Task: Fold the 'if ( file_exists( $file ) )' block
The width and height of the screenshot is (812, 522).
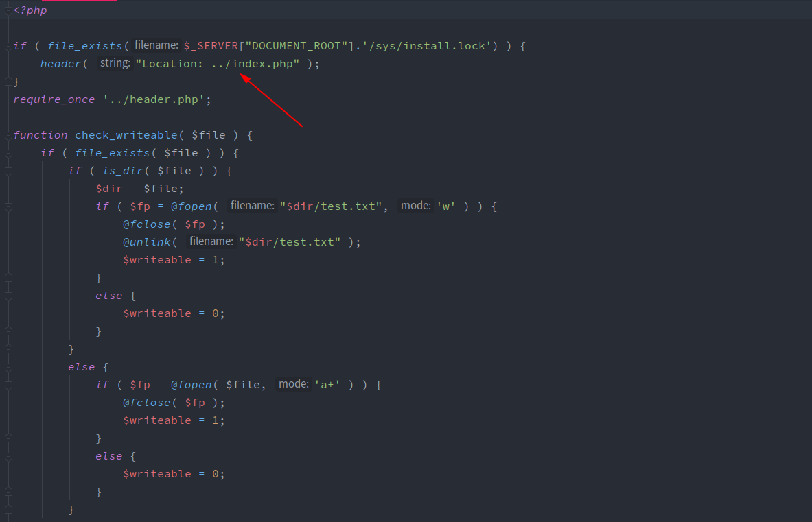Action: (8, 153)
